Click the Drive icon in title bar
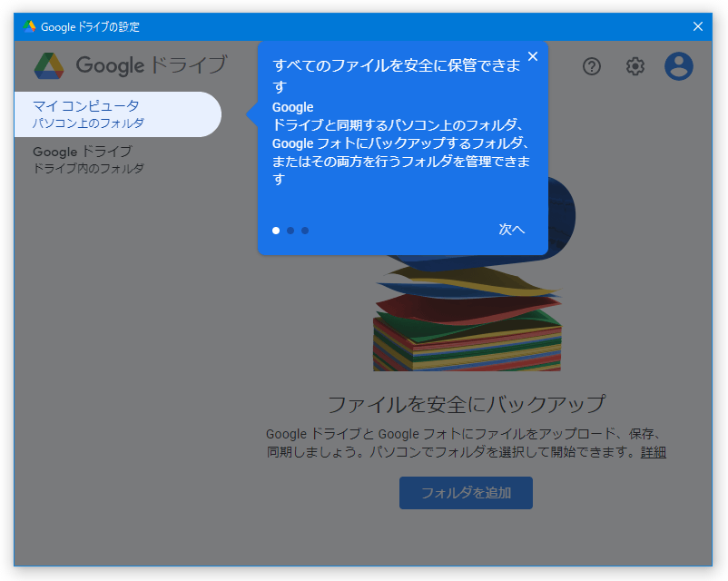This screenshot has height=581, width=728. (29, 26)
